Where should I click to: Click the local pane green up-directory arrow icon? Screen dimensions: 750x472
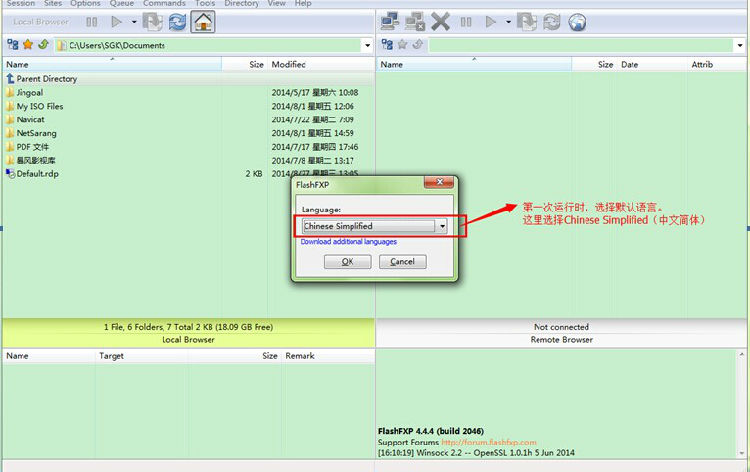coord(43,45)
